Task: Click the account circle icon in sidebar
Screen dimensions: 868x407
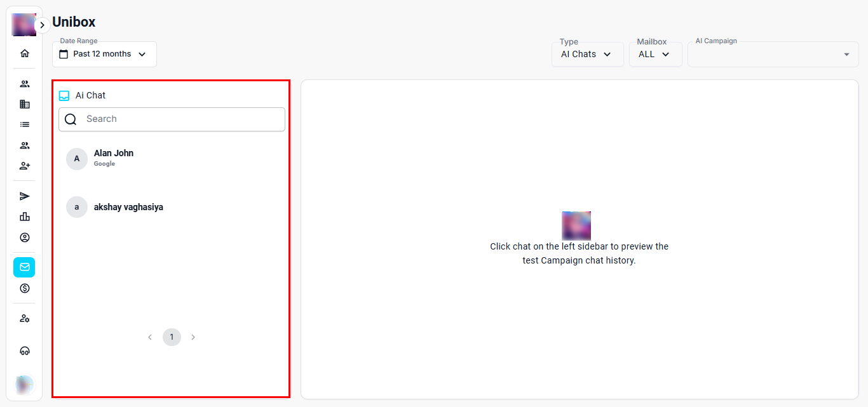Action: coord(25,237)
